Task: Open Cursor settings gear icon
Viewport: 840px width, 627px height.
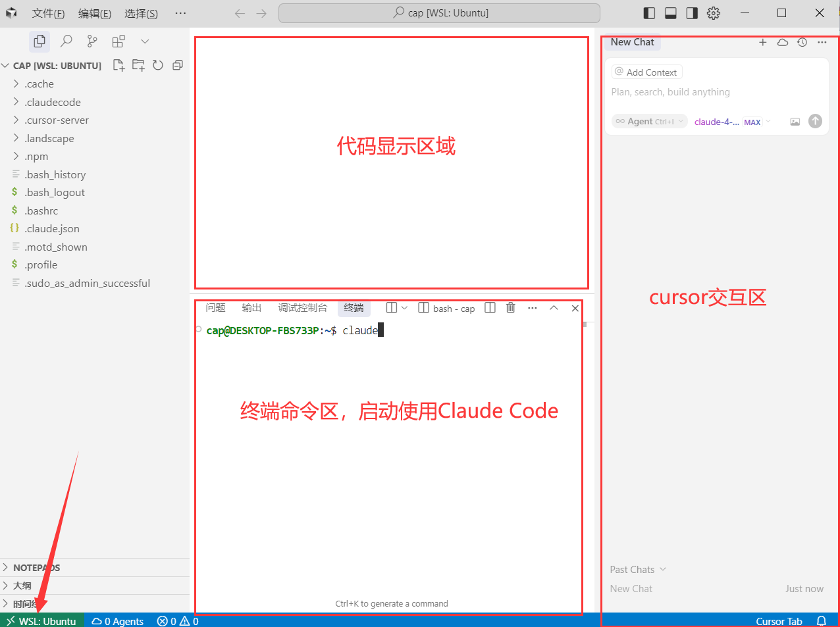Action: [714, 13]
